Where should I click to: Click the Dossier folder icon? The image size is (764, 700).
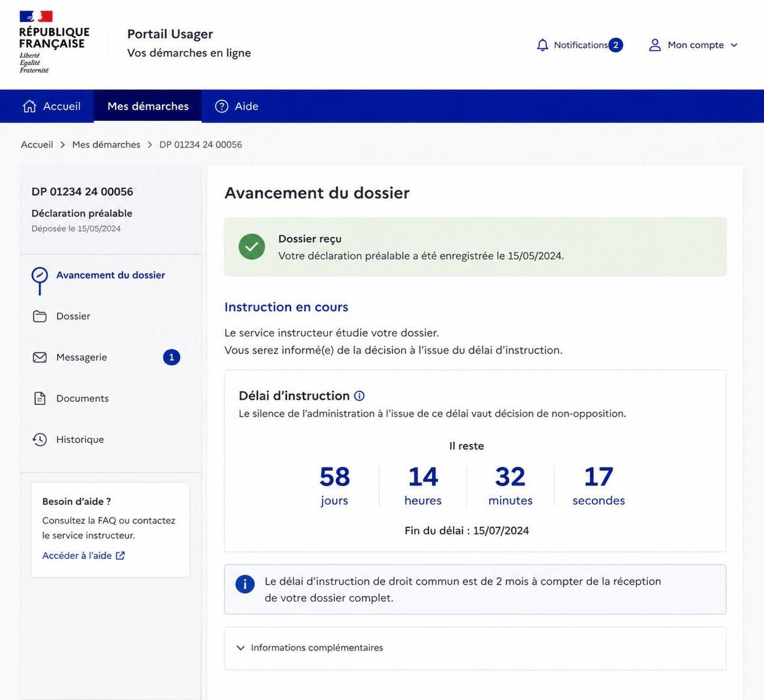[40, 316]
